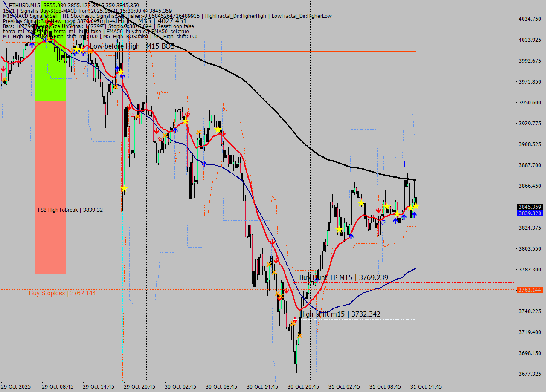Click blue up arrow on the Buy Hunt TP label
546x392 pixels.
point(317,279)
